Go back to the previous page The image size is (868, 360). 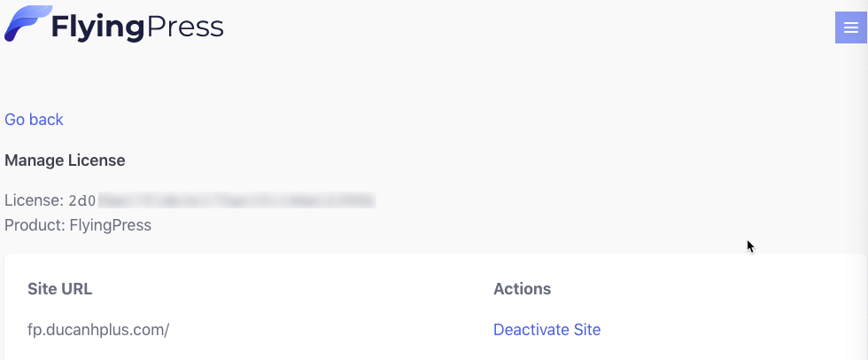click(34, 120)
